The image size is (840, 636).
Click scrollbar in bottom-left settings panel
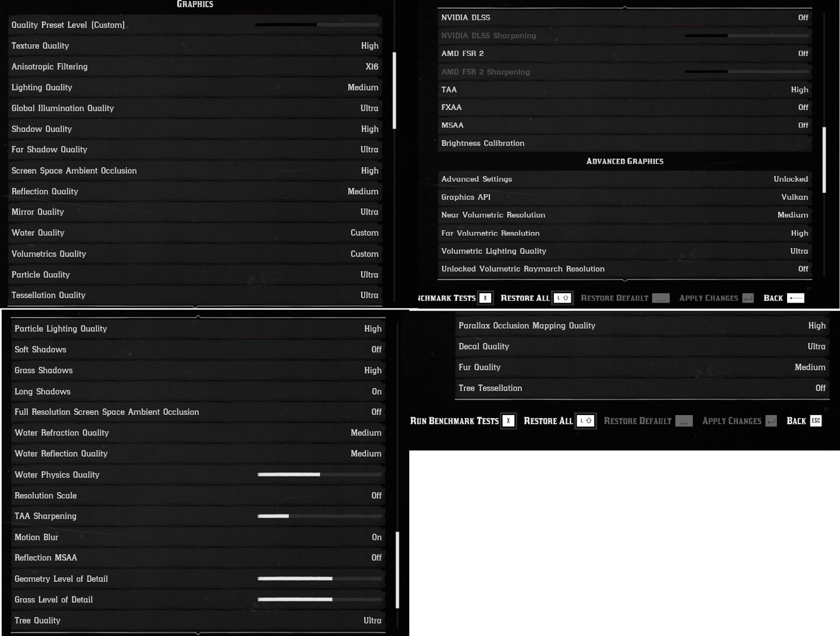397,570
